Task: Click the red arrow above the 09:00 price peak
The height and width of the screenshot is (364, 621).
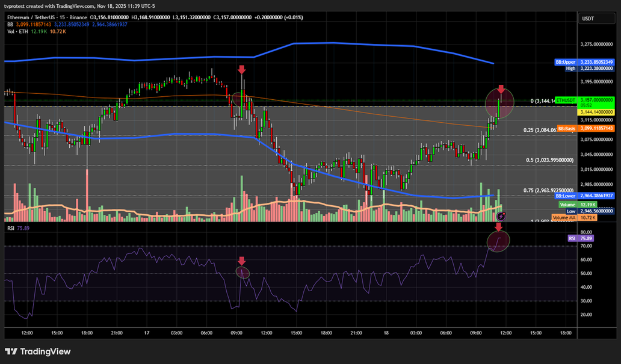Action: pyautogui.click(x=242, y=70)
